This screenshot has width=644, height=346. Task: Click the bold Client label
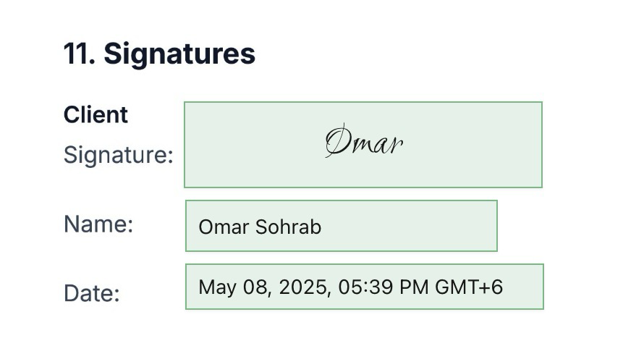96,114
